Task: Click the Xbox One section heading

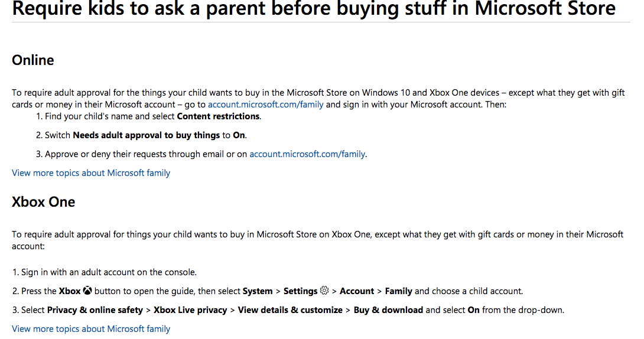Action: click(x=44, y=202)
